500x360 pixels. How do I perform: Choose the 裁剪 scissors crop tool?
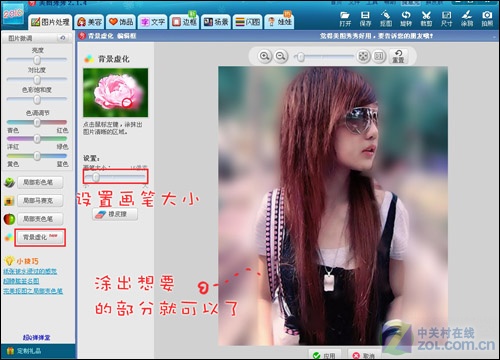[426, 18]
